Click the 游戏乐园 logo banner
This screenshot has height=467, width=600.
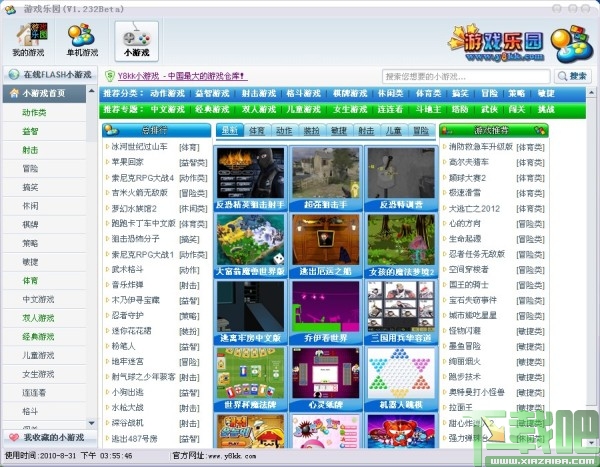pyautogui.click(x=519, y=43)
